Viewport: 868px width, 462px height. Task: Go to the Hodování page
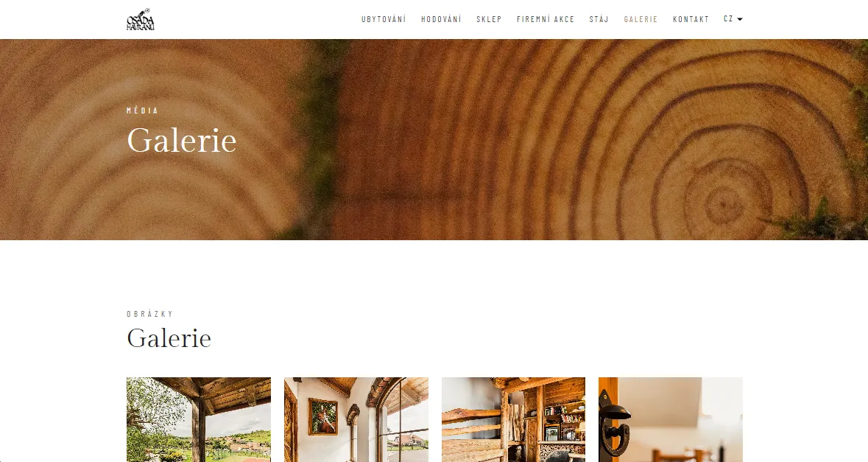(441, 19)
